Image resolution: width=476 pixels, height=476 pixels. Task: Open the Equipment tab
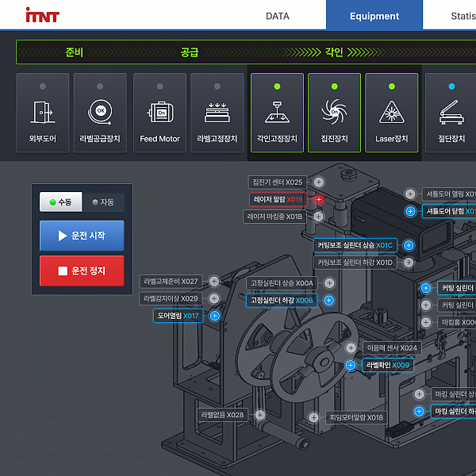click(x=374, y=16)
